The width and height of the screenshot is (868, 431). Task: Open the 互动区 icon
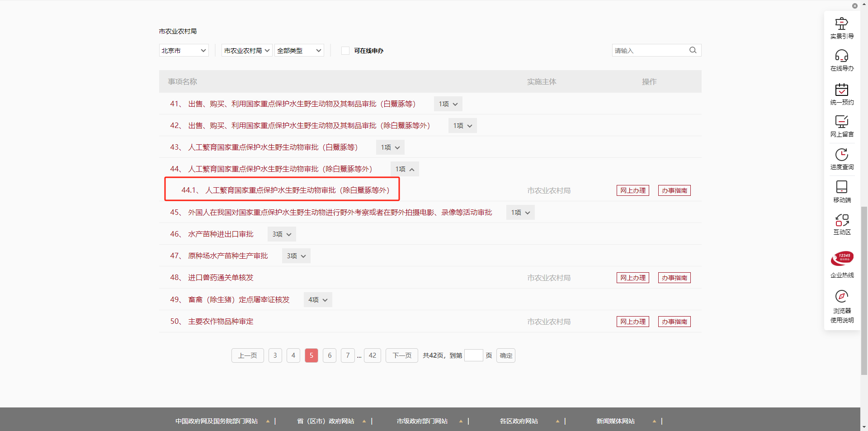click(841, 220)
